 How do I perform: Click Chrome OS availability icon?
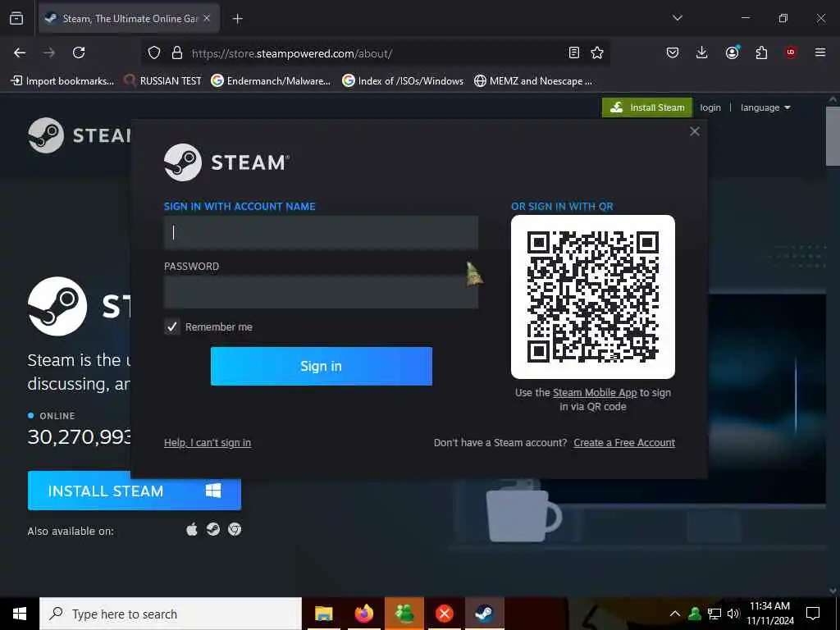click(234, 529)
